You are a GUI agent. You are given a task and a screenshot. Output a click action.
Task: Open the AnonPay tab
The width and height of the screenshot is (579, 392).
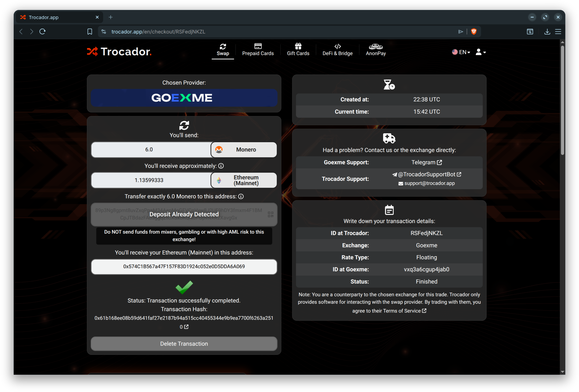(x=376, y=50)
